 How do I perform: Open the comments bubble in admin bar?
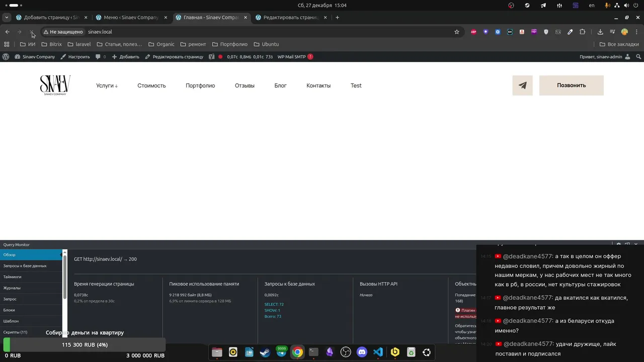coord(101,57)
